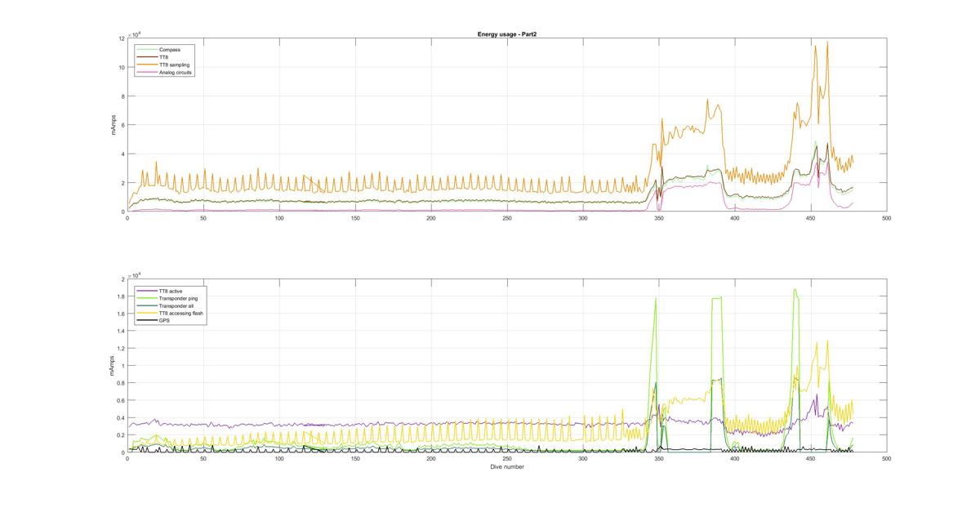This screenshot has width=980, height=508.
Task: Choose the 'Transponder all' legend label
Action: click(176, 305)
